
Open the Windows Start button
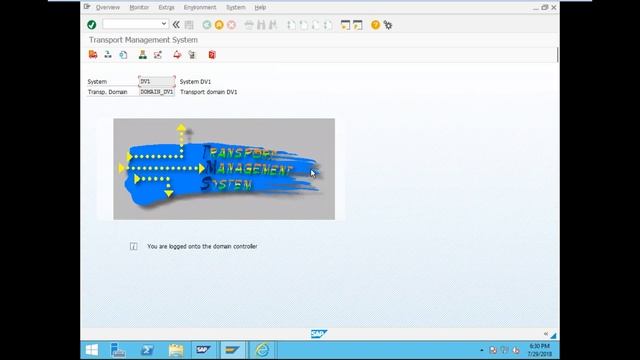pyautogui.click(x=92, y=350)
